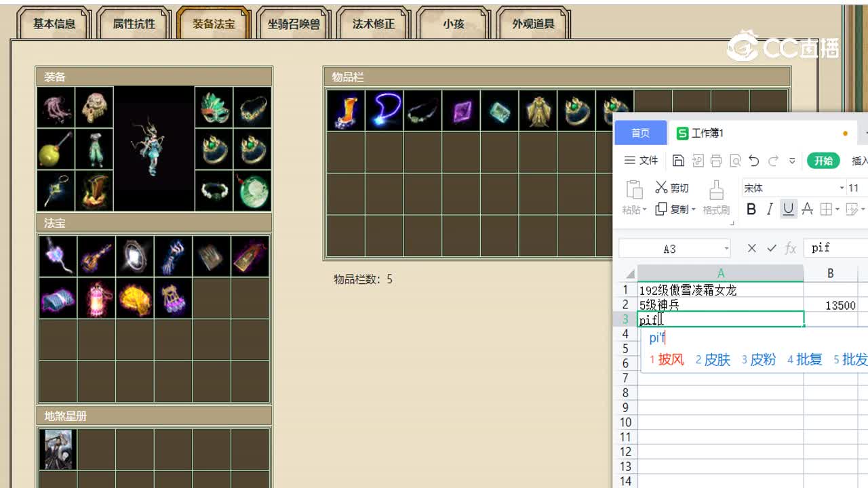Select the orange boots in 物品栏

(x=345, y=110)
